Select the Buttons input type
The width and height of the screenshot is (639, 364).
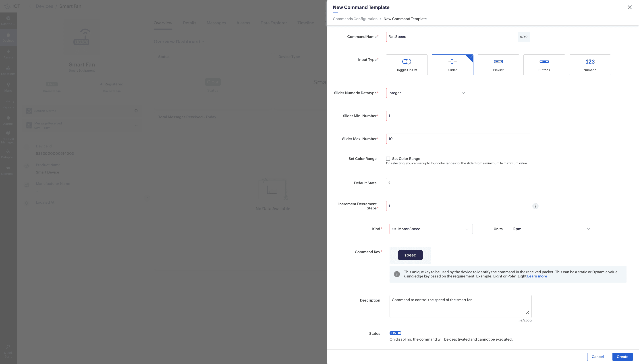pyautogui.click(x=544, y=65)
